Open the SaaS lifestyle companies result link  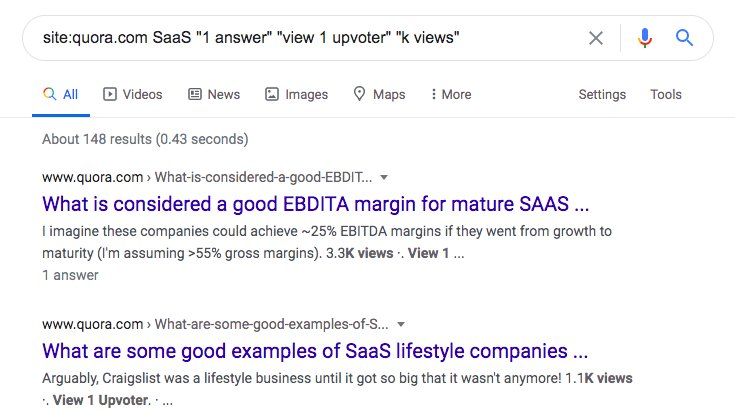[x=315, y=352]
